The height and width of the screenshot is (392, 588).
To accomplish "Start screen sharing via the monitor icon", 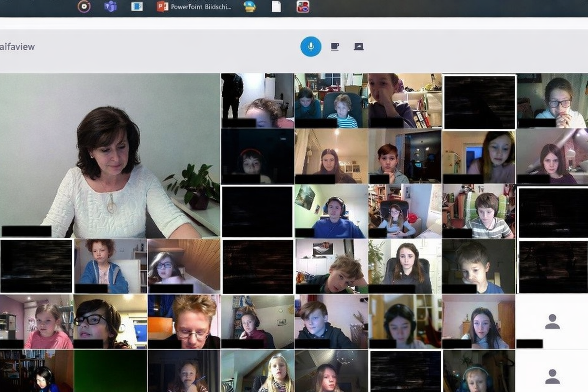I will pyautogui.click(x=358, y=47).
